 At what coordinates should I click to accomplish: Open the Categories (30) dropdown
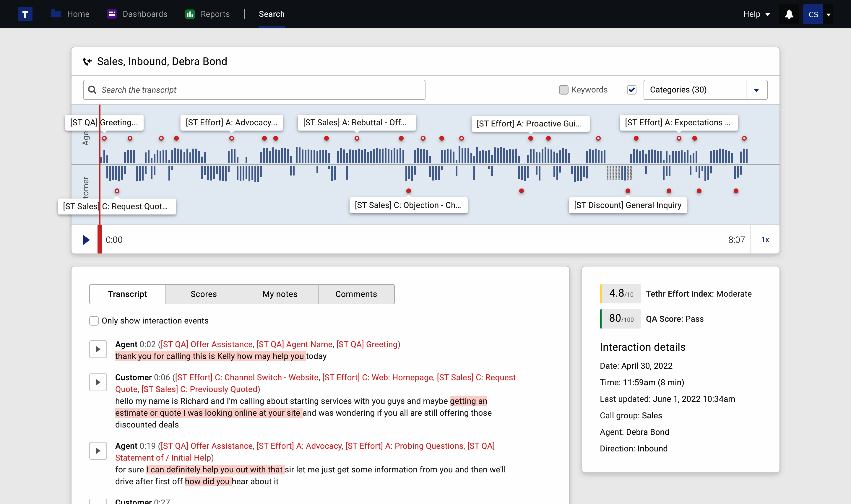pos(757,90)
